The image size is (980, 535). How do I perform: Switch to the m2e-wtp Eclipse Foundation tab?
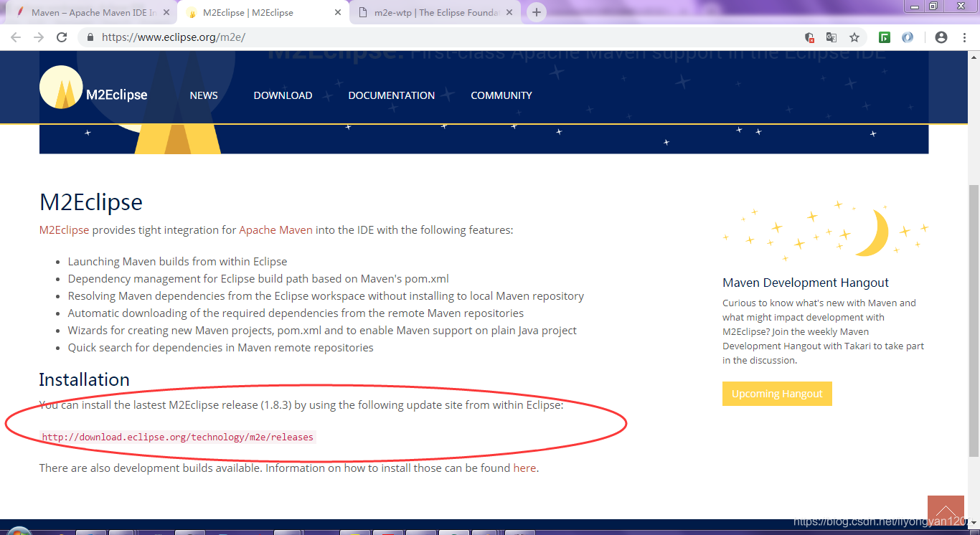(x=435, y=12)
